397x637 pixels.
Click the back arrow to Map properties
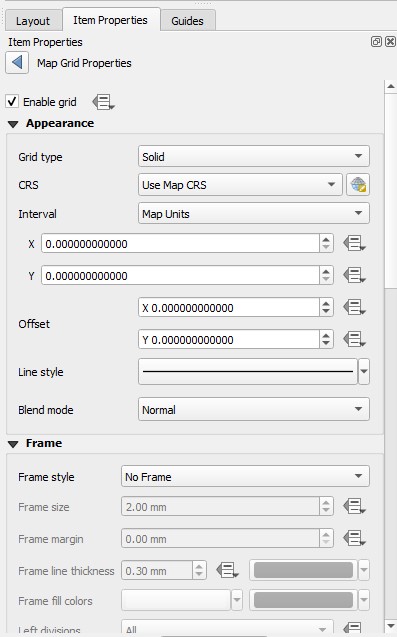tap(17, 63)
